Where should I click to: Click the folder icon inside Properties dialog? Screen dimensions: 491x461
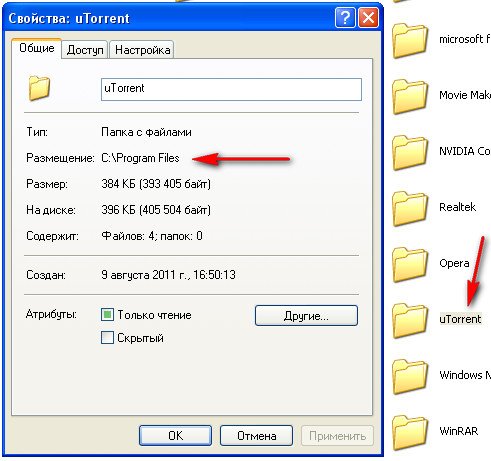pyautogui.click(x=39, y=88)
